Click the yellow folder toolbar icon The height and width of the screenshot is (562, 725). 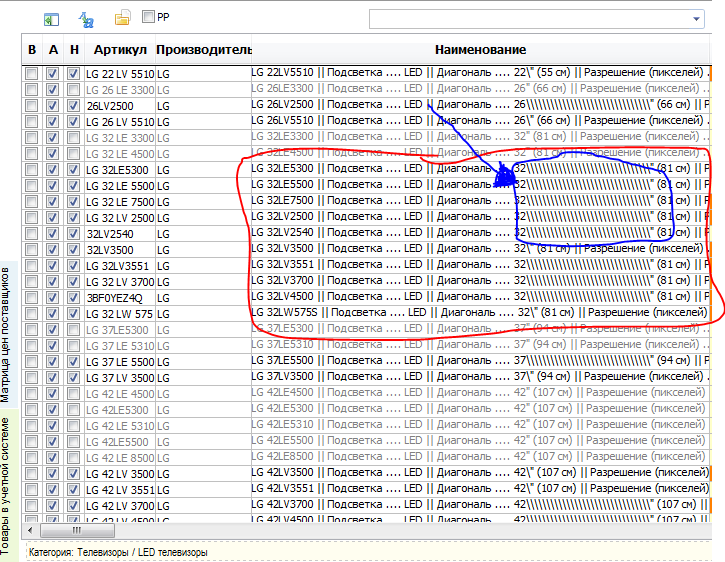tap(123, 19)
